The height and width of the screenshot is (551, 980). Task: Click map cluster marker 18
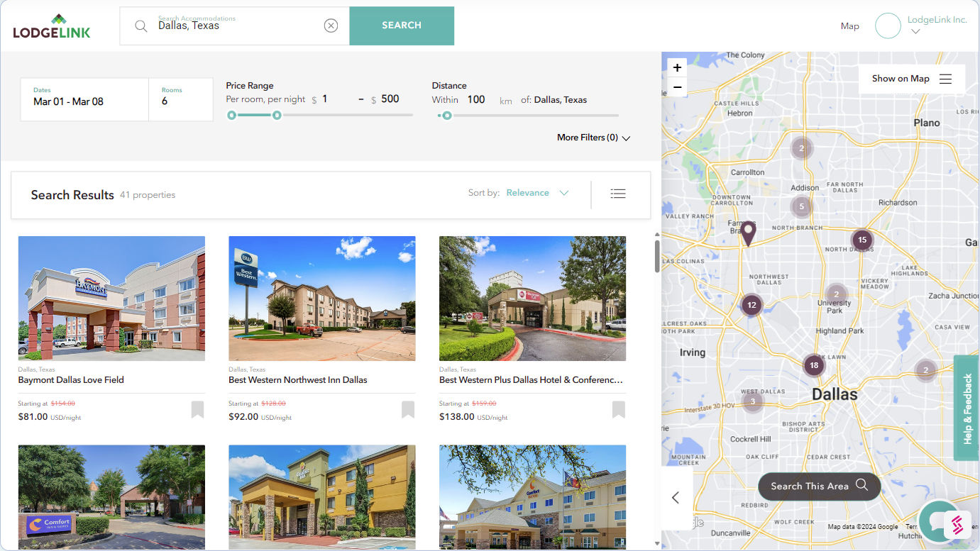[x=814, y=365]
